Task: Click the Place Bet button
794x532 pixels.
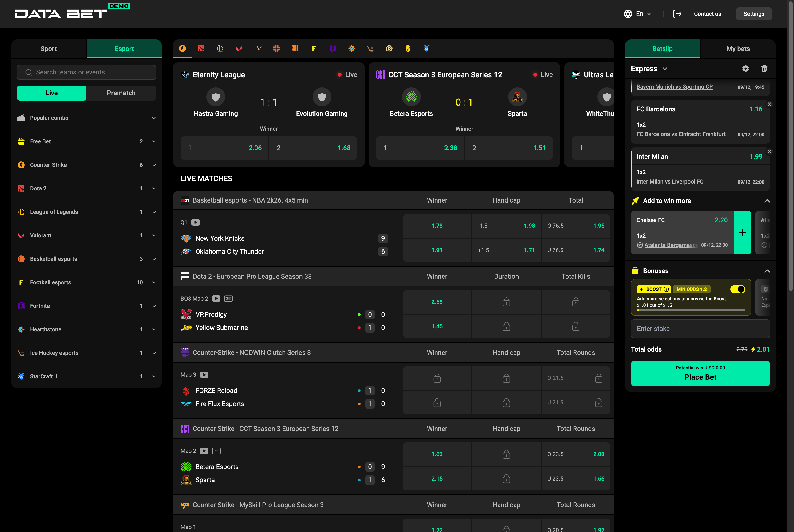Action: (x=700, y=373)
